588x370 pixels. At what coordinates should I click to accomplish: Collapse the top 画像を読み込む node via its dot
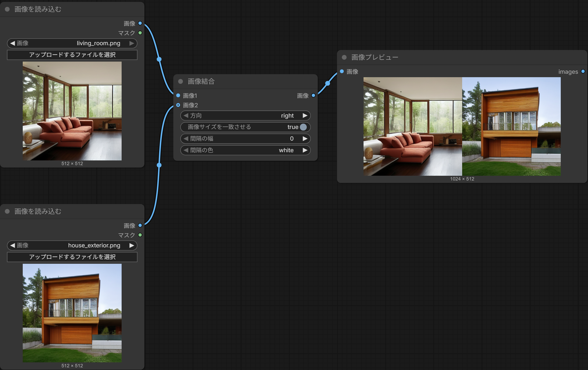[7, 9]
